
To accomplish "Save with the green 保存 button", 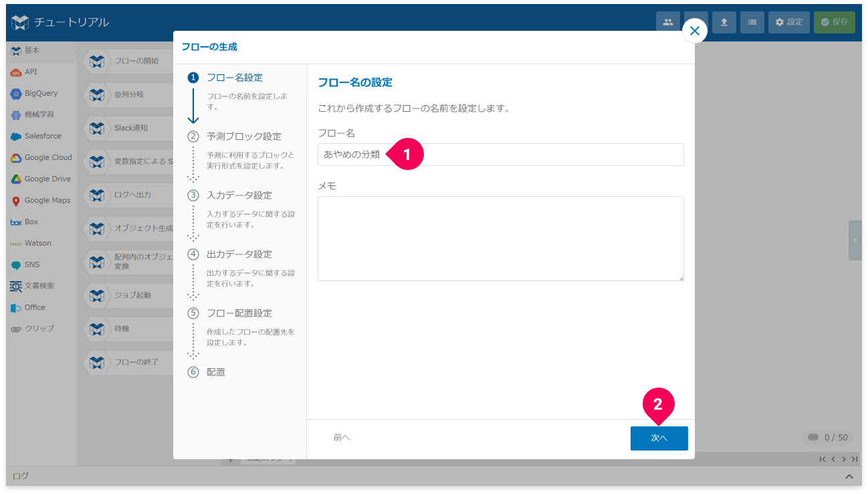I will [x=835, y=22].
